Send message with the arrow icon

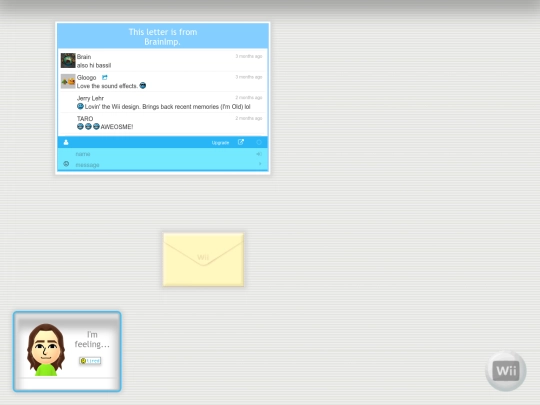pyautogui.click(x=260, y=164)
